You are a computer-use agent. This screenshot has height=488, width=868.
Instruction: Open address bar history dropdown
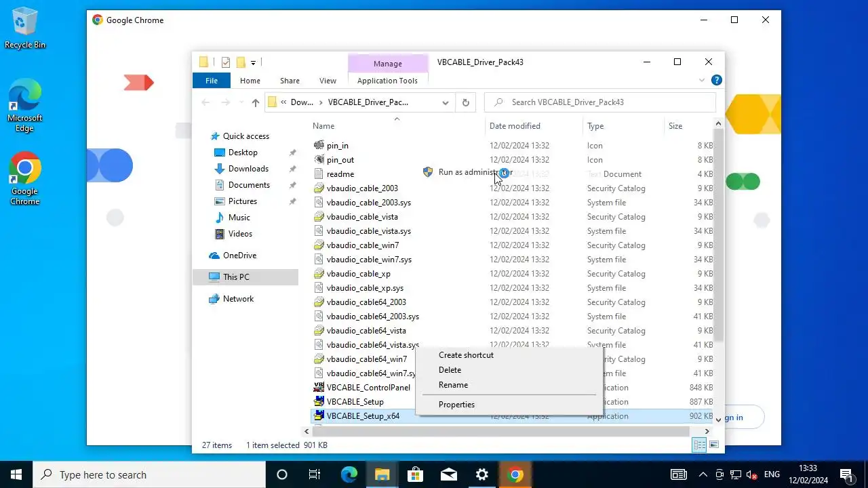(x=446, y=102)
